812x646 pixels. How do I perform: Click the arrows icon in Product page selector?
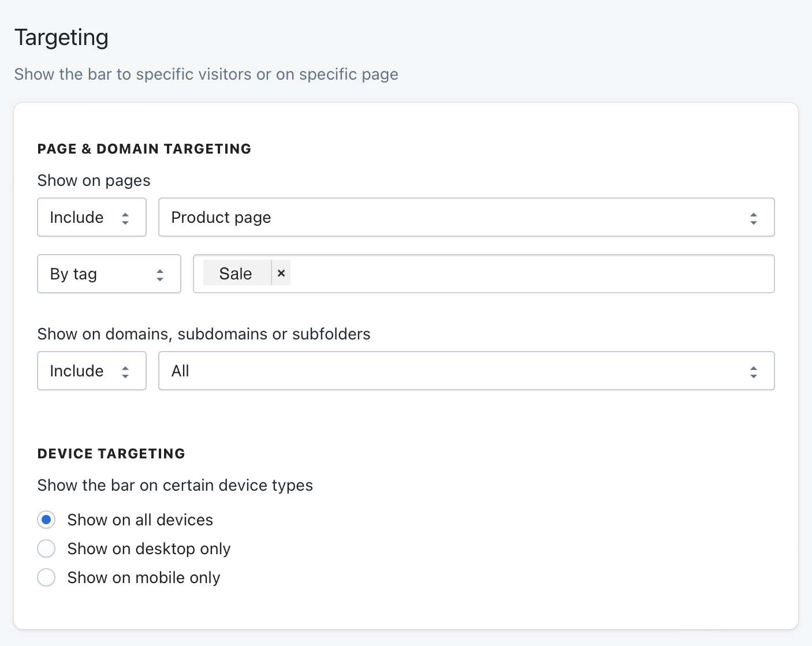click(753, 218)
